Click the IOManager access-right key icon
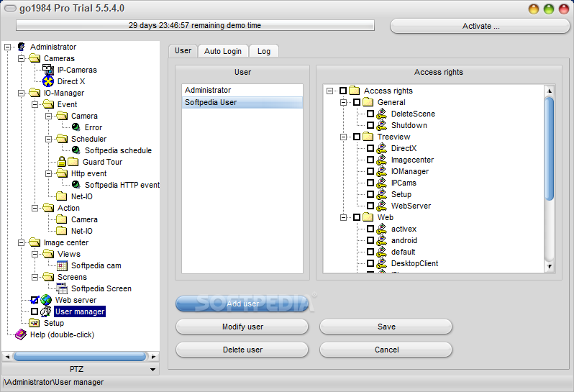This screenshot has width=574, height=392. (x=382, y=171)
